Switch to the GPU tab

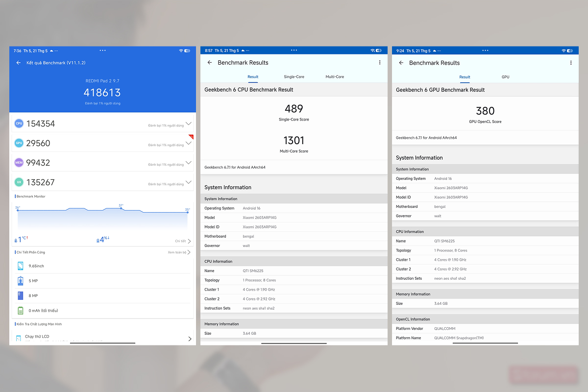506,77
